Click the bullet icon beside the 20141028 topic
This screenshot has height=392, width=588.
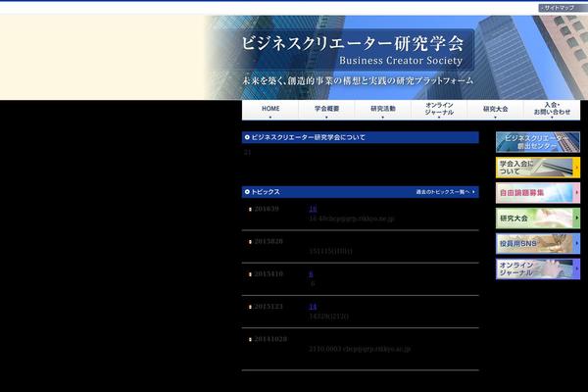point(250,339)
